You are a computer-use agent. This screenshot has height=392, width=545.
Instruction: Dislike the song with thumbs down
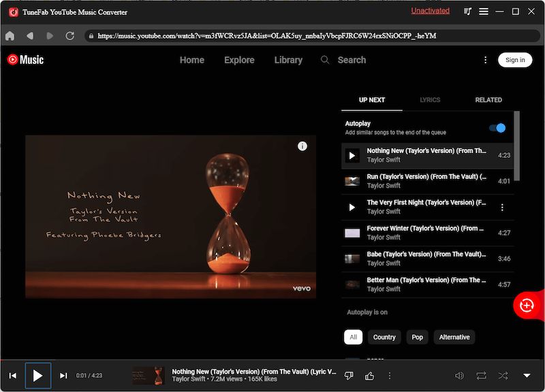(349, 376)
